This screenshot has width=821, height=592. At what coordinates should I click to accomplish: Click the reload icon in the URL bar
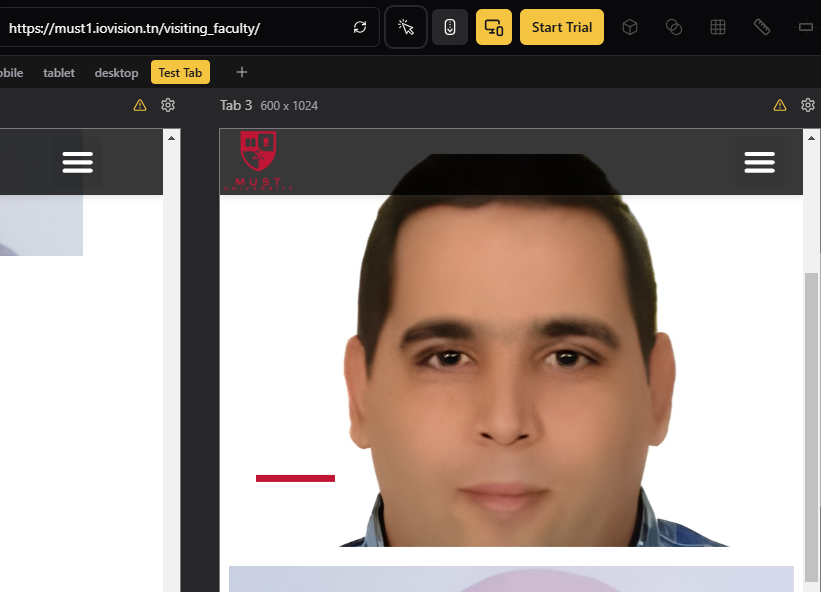point(360,27)
